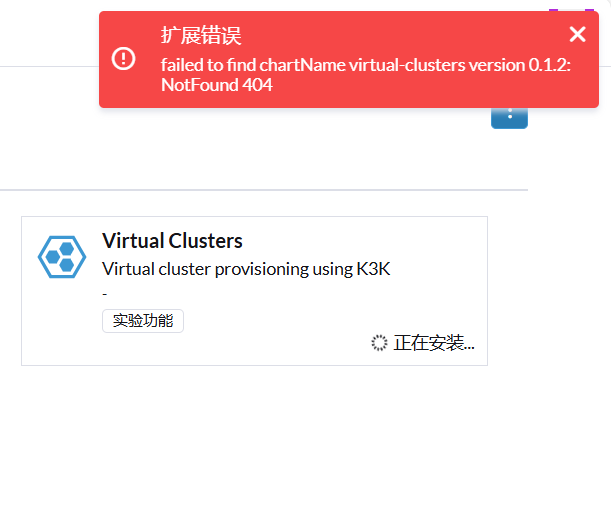Image resolution: width=611 pixels, height=515 pixels.
Task: Click the 实验功能 experimental badge
Action: [x=143, y=321]
